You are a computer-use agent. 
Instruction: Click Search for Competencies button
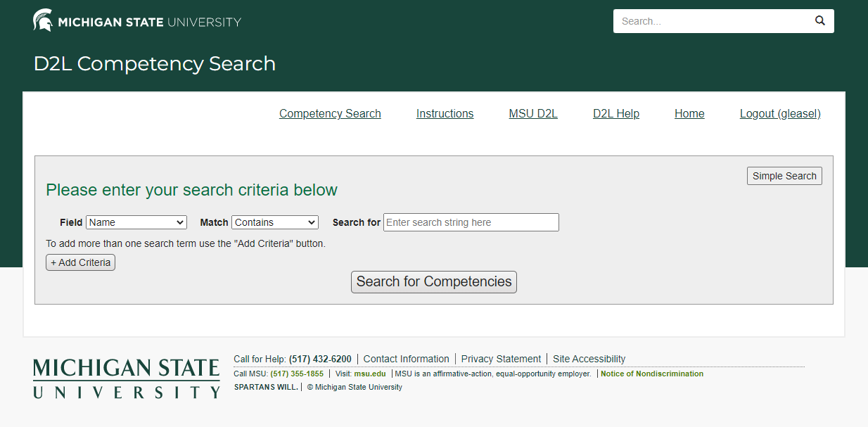click(434, 282)
